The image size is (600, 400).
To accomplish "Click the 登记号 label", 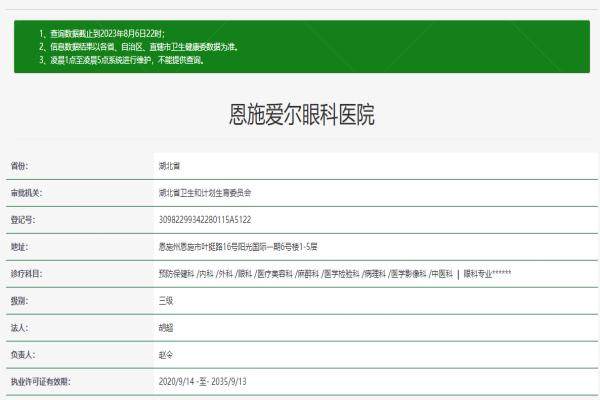I will click(x=23, y=220).
